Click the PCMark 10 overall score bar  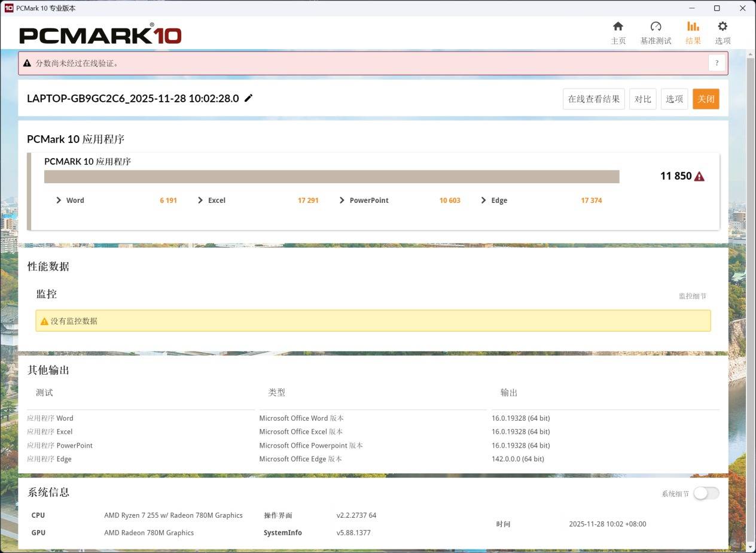click(331, 177)
